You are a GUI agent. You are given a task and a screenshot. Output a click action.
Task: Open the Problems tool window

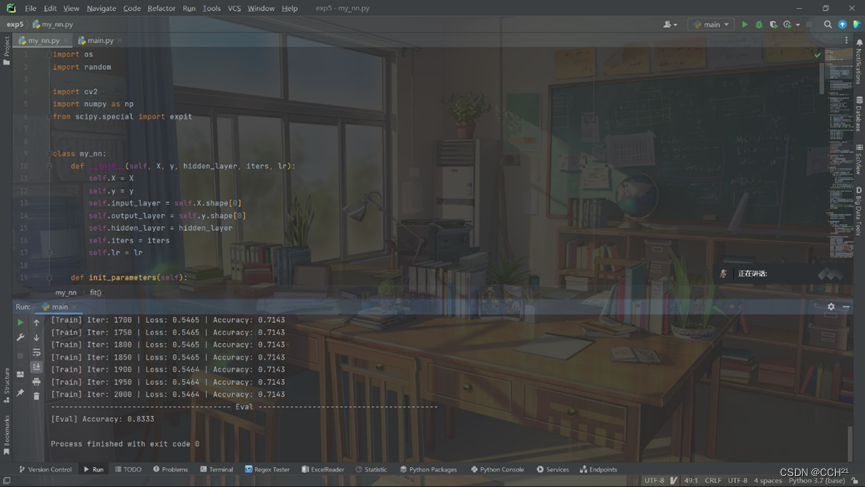(x=170, y=469)
